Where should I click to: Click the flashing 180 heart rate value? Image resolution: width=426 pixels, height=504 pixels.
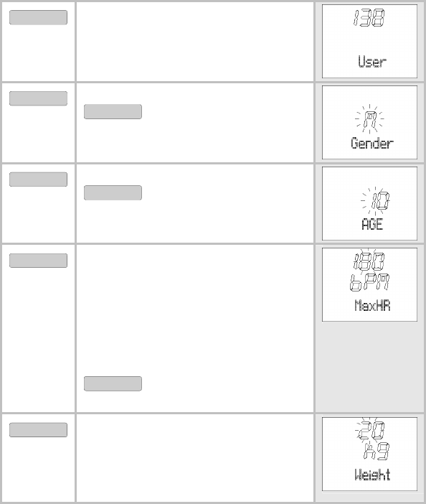(369, 261)
